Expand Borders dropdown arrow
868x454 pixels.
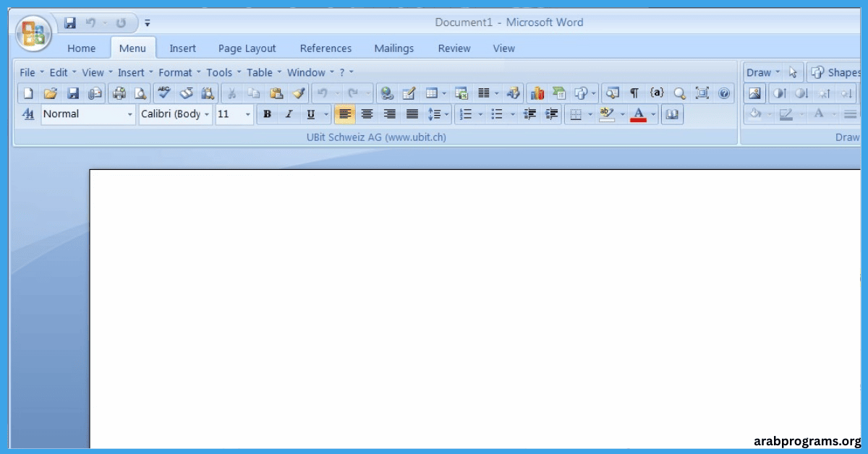point(590,114)
